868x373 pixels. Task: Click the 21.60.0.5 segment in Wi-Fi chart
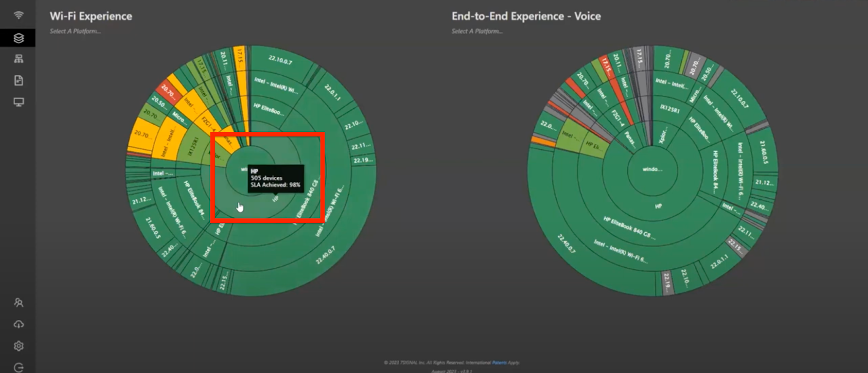(154, 228)
